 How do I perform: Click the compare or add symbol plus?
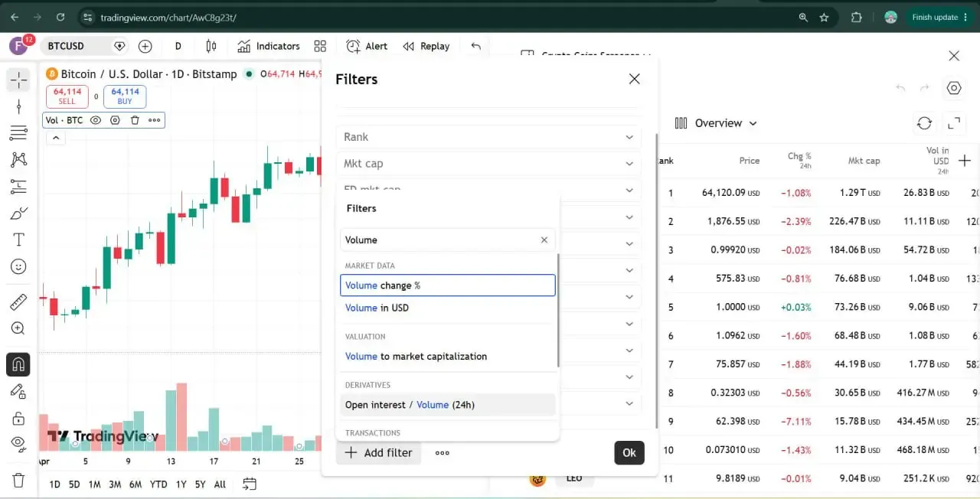tap(145, 46)
